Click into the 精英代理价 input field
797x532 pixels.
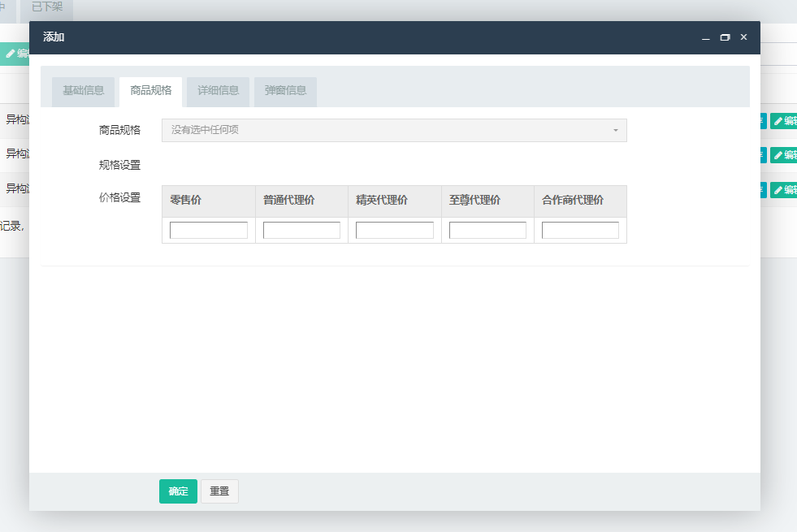coord(395,231)
